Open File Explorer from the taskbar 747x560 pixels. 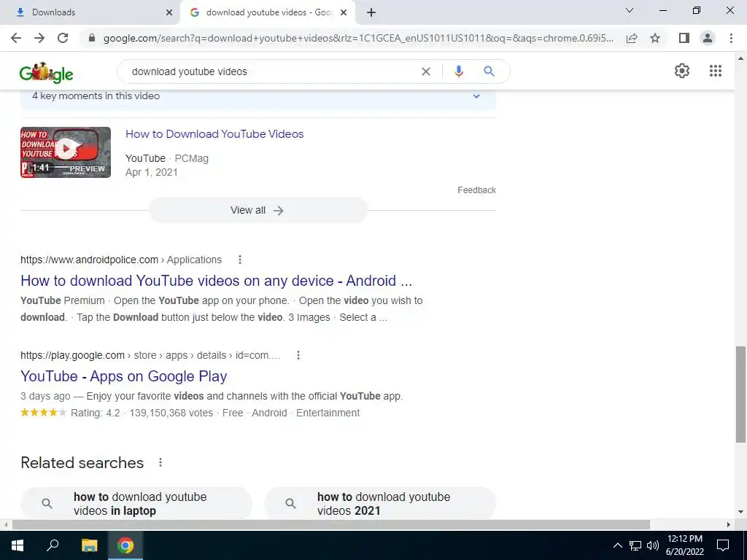click(x=89, y=545)
